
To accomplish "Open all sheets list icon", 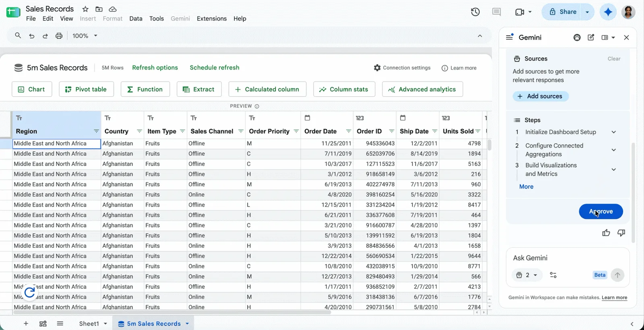I will coord(60,324).
